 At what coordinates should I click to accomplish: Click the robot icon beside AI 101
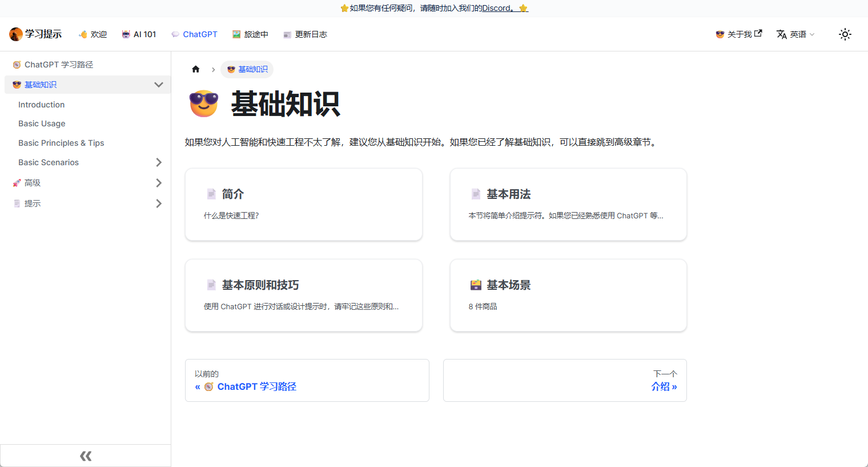126,34
